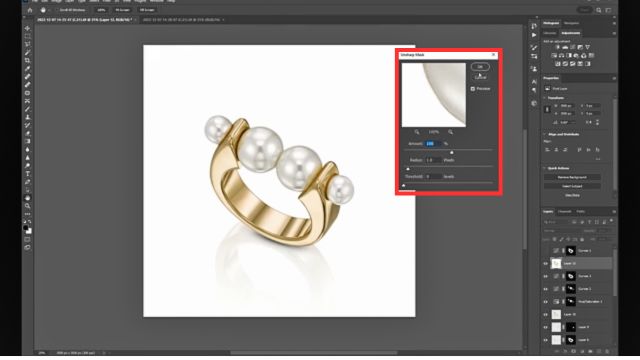
Task: Toggle Quick Mask mode icon
Action: click(x=27, y=240)
